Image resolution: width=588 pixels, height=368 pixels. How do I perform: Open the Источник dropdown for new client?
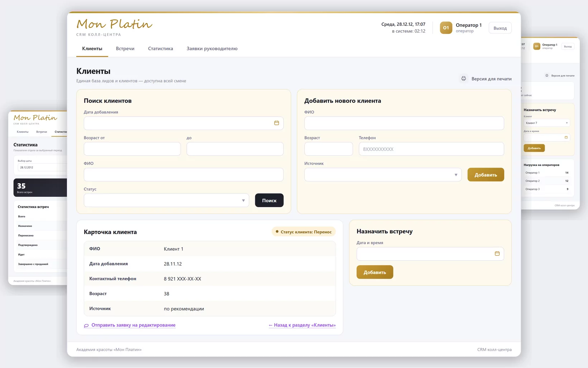coord(383,175)
